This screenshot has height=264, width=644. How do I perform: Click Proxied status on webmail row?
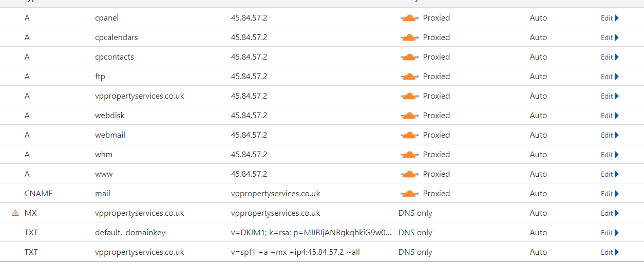coord(436,135)
